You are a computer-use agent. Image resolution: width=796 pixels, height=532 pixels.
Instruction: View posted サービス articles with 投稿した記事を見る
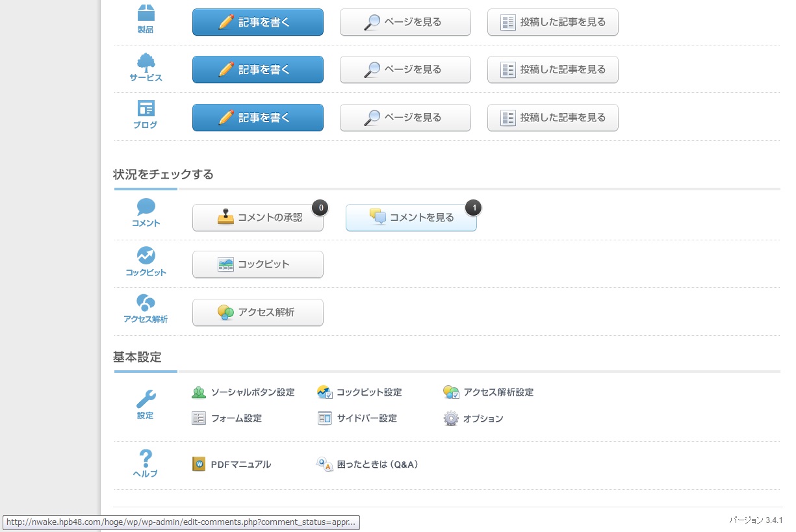coord(553,70)
